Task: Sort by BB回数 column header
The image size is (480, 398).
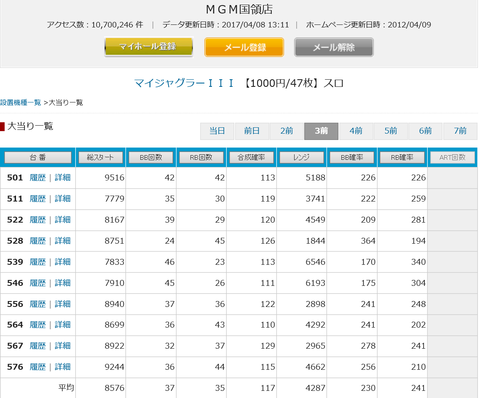Action: (x=151, y=157)
